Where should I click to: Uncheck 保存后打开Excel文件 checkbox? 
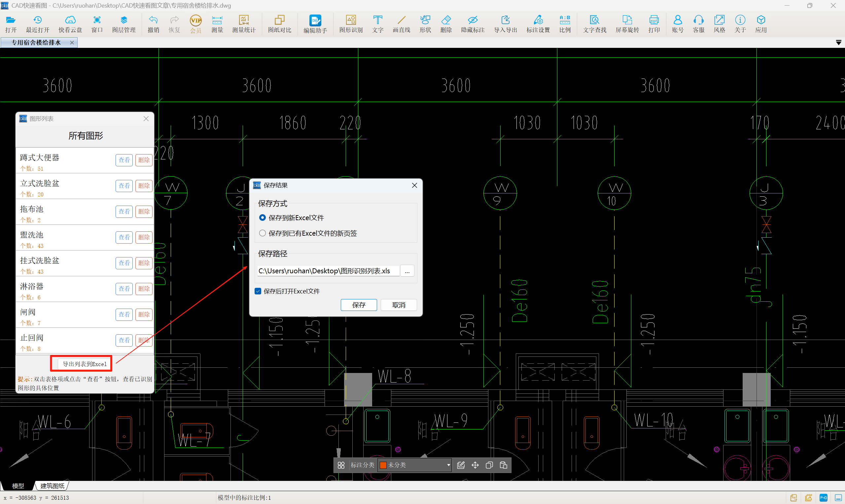pyautogui.click(x=258, y=291)
